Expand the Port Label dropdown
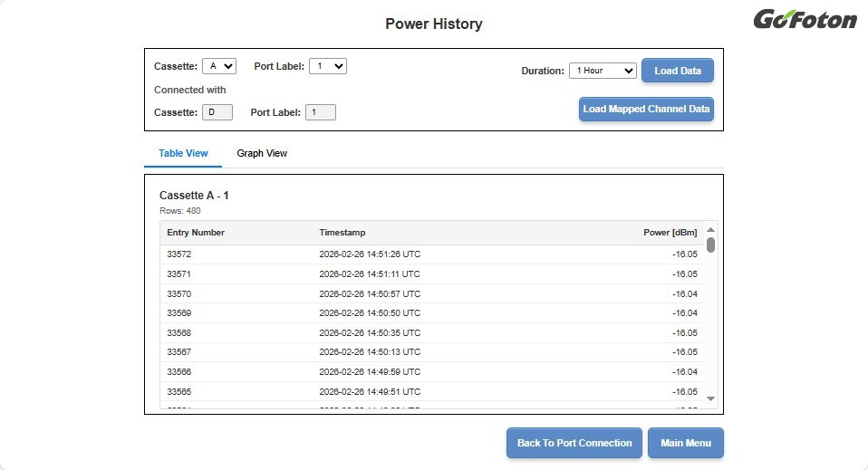 pyautogui.click(x=327, y=66)
